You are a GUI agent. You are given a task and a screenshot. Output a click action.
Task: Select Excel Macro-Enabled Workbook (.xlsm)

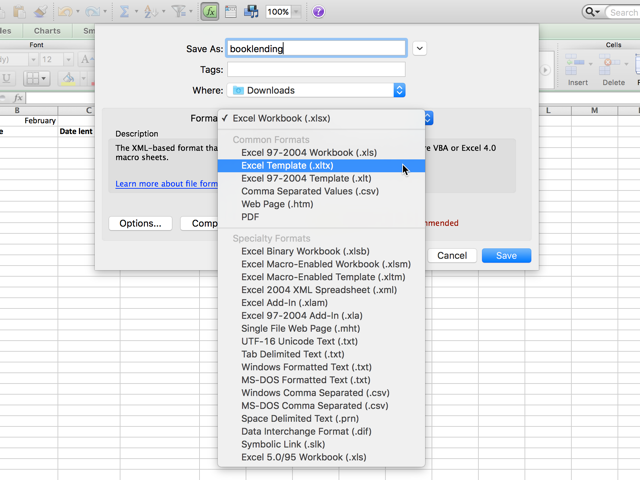point(325,264)
